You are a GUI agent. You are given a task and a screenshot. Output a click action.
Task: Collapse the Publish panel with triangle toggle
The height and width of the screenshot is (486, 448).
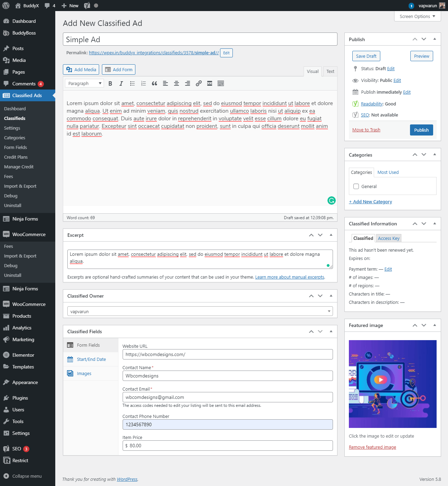435,39
